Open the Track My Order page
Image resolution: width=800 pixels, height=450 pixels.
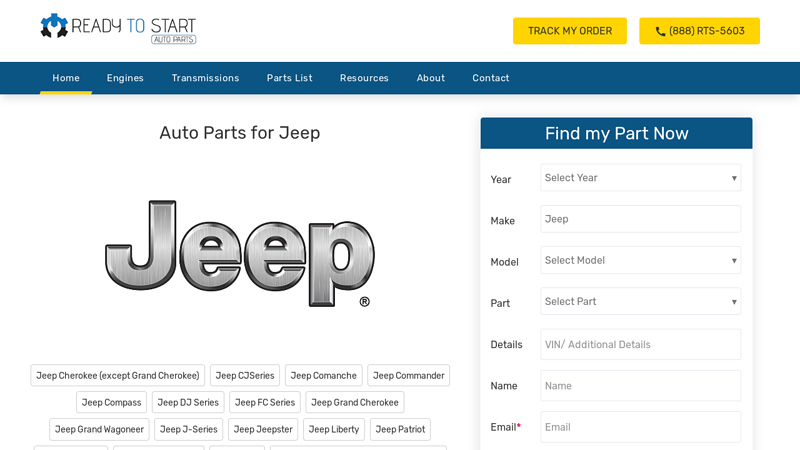tap(569, 31)
